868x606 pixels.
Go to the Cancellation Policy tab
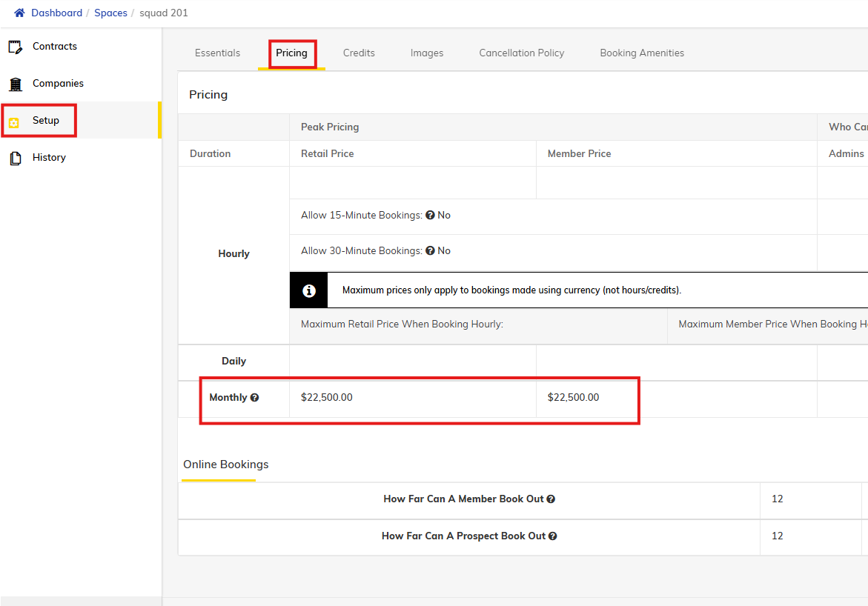[521, 53]
